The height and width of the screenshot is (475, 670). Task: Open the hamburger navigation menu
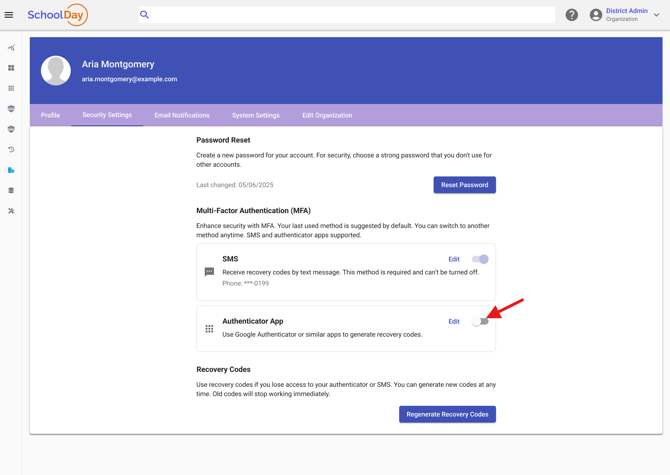(9, 15)
